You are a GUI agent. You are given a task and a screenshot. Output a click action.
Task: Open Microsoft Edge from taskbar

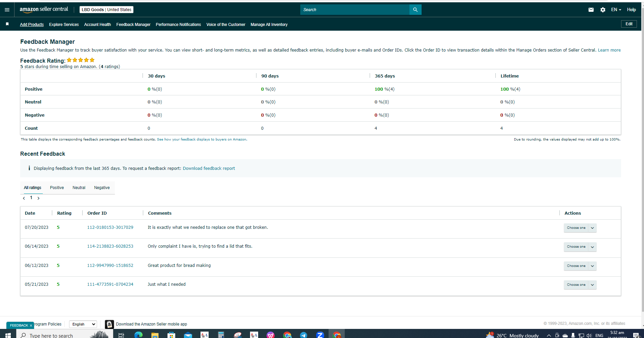click(x=138, y=335)
